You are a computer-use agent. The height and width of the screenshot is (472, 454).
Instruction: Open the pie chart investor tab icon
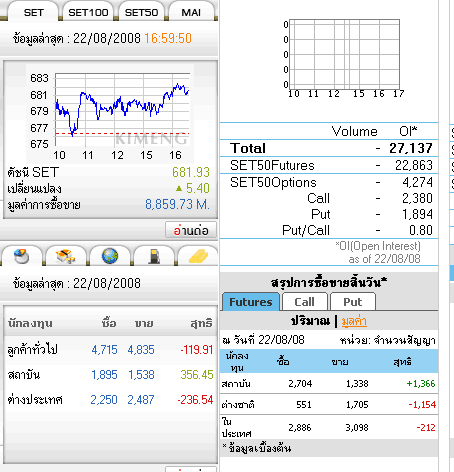tap(22, 256)
